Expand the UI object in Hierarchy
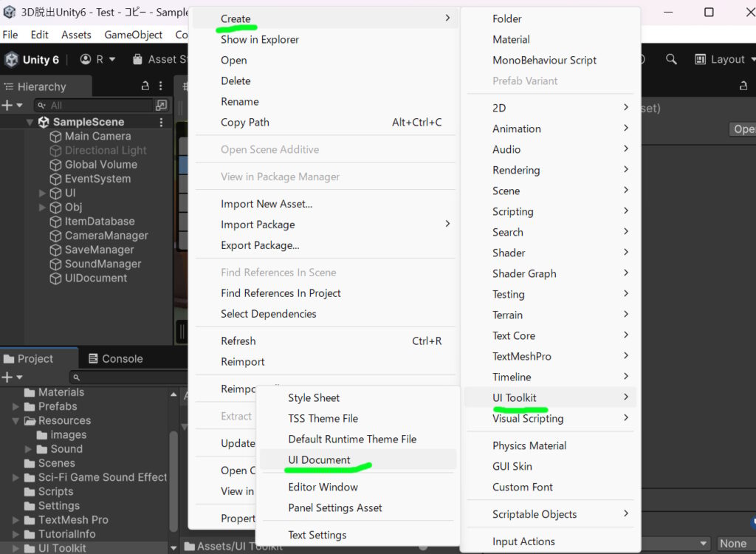Image resolution: width=756 pixels, height=554 pixels. tap(42, 193)
